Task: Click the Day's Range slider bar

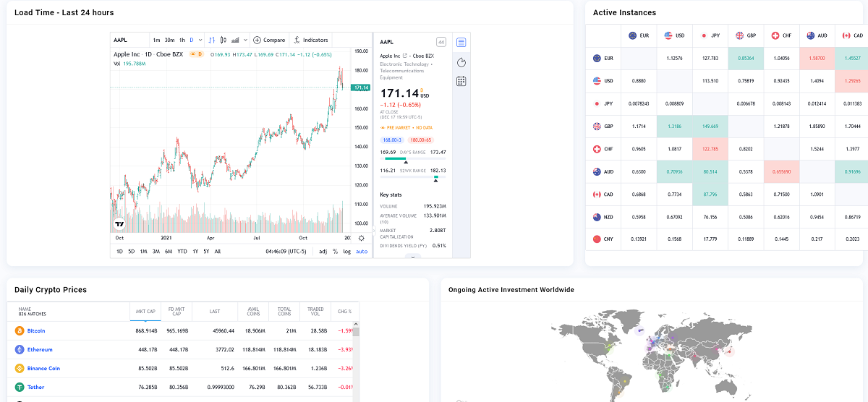Action: [x=414, y=158]
